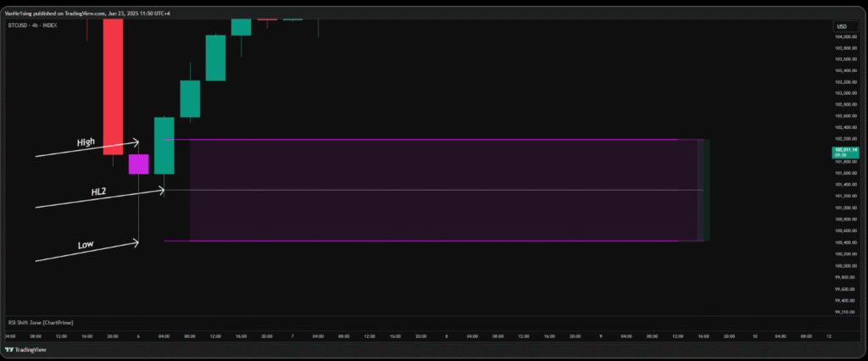Click the arrowhead pointing at High
Viewport: 868px width, 361px height.
[x=136, y=142]
